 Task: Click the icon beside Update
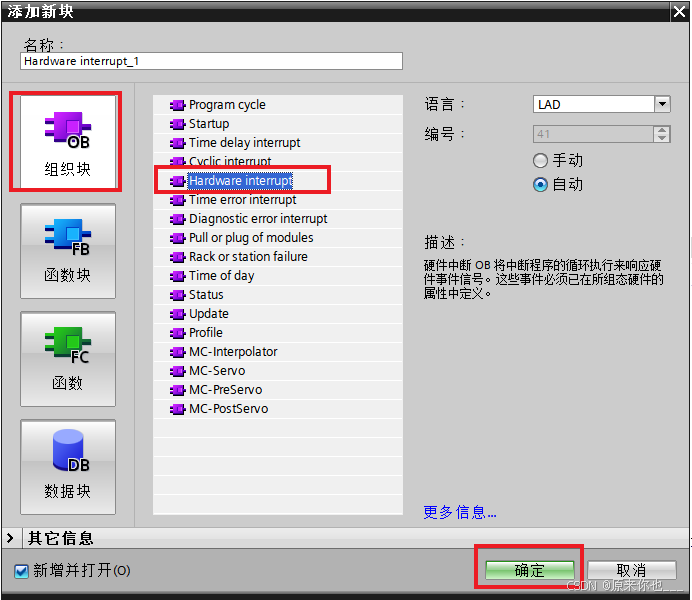click(177, 314)
